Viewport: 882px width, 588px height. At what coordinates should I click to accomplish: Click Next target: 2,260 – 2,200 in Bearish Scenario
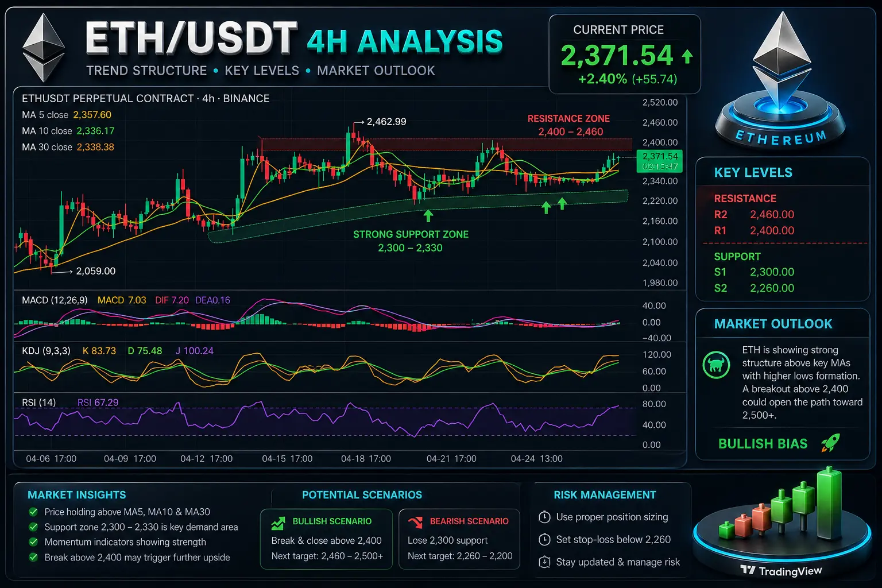(x=460, y=556)
